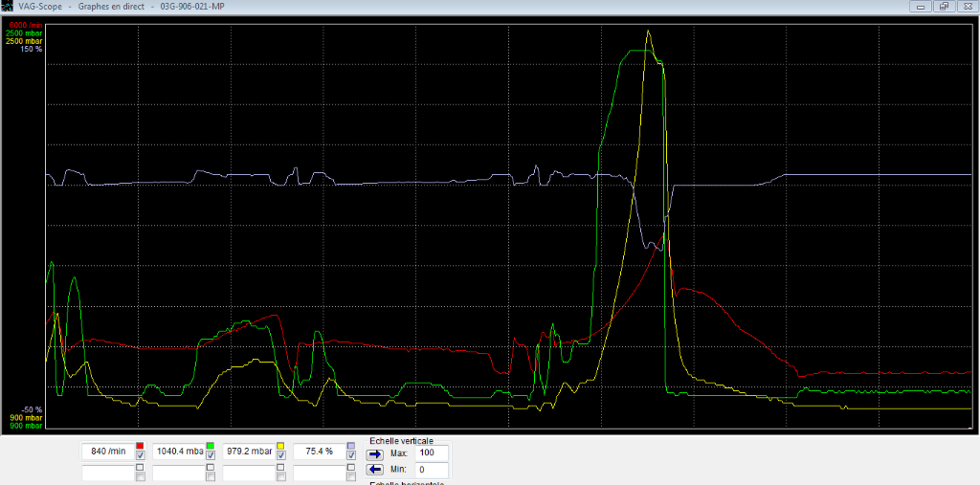
Task: Uncheck the 1040.4 mbar trace checkbox
Action: [x=210, y=456]
